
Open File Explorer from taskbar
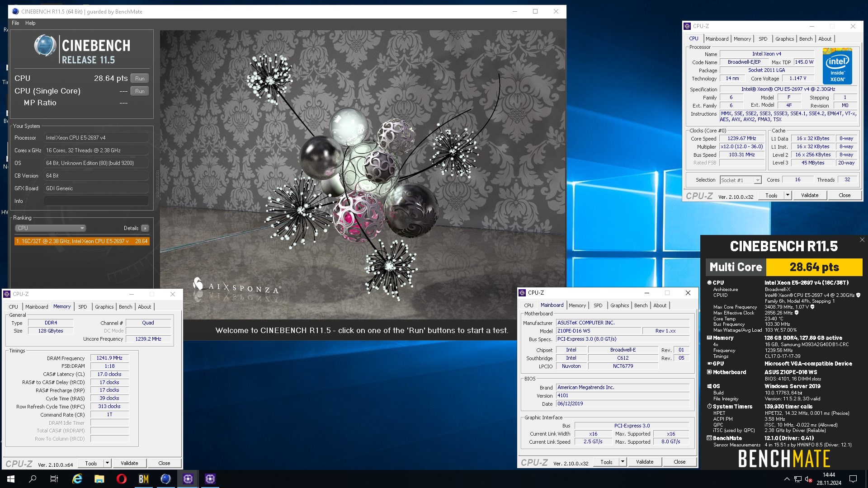click(x=99, y=479)
